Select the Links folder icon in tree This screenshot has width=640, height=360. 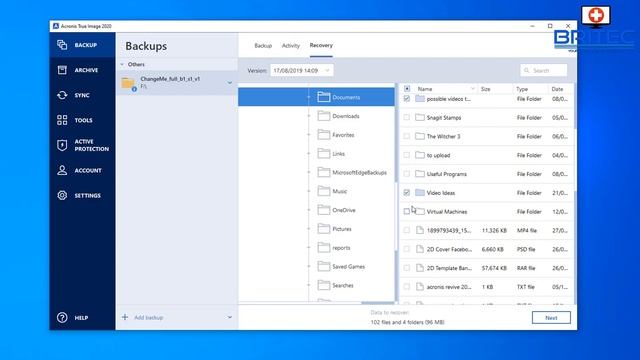click(x=324, y=153)
